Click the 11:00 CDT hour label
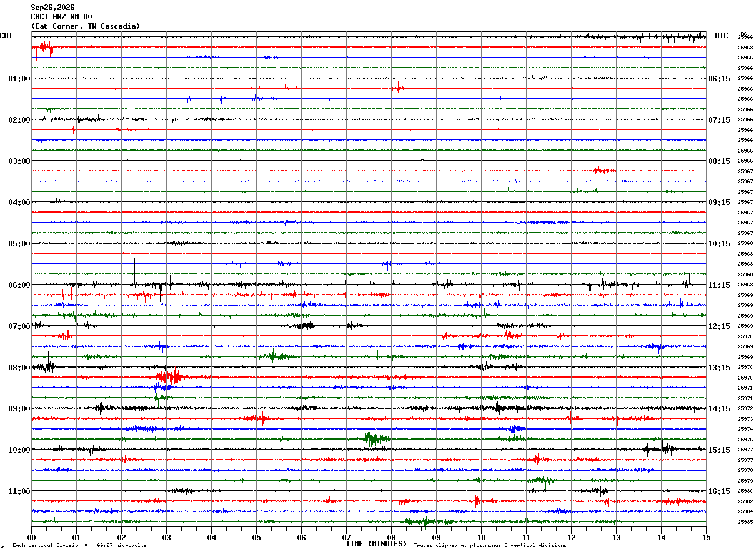This screenshot has width=756, height=554. tap(19, 491)
